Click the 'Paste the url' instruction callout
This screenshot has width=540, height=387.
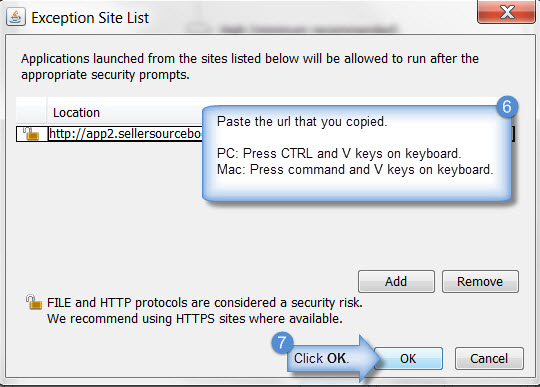(356, 153)
